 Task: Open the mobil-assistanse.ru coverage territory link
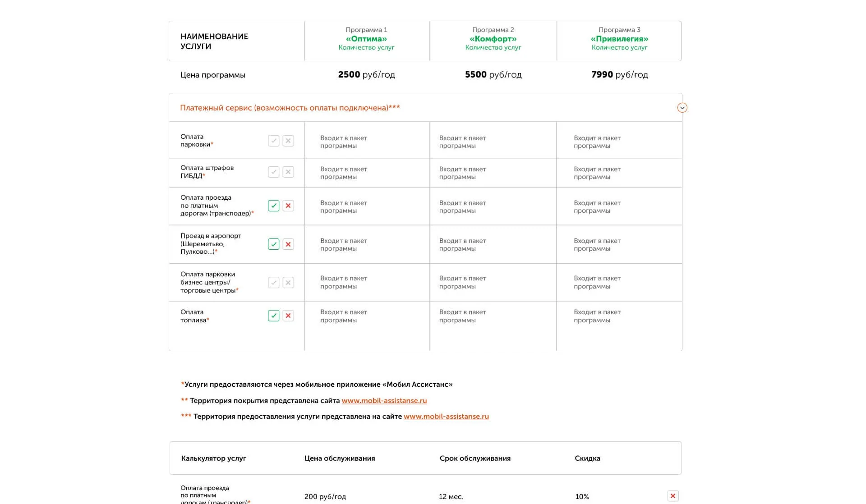[x=384, y=400]
